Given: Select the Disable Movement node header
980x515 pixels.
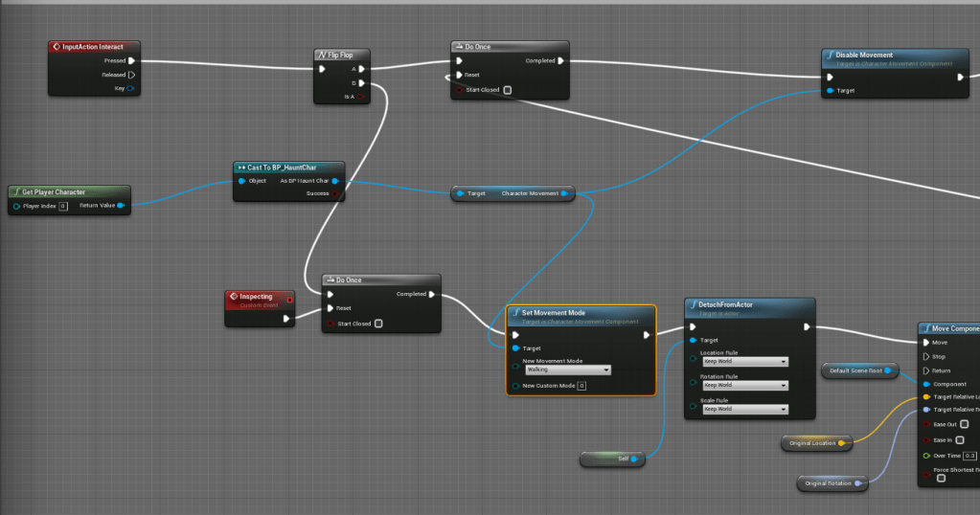Looking at the screenshot, I should pyautogui.click(x=891, y=57).
